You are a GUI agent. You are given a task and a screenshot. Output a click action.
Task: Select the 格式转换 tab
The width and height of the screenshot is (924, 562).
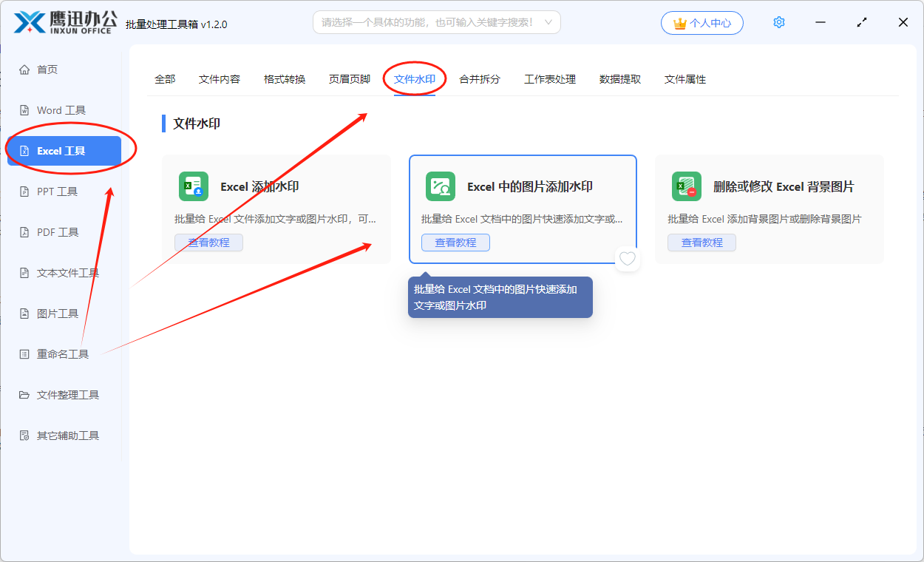pyautogui.click(x=285, y=79)
